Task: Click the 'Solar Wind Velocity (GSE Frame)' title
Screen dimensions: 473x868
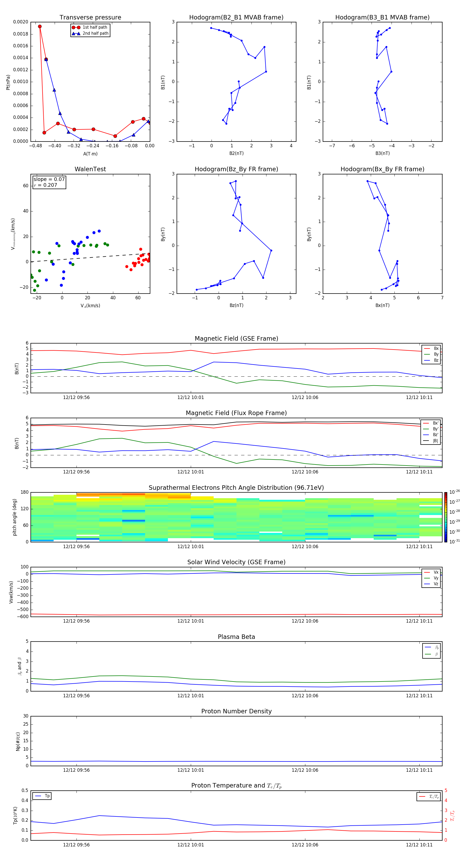Action: pos(236,562)
